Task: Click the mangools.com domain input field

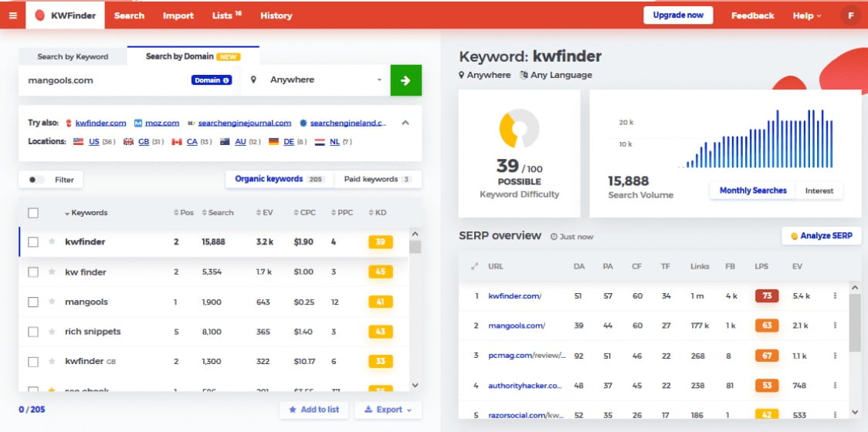Action: click(x=104, y=80)
